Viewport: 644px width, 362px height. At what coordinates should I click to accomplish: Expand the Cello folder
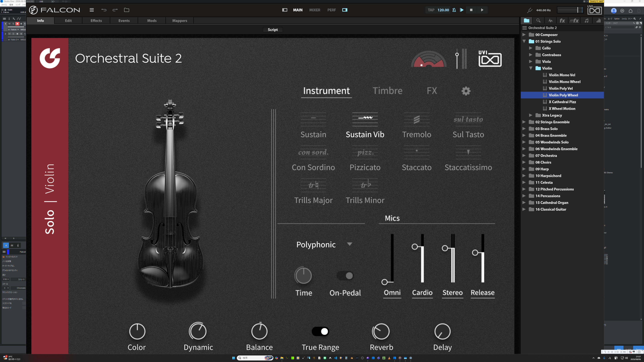click(x=531, y=48)
